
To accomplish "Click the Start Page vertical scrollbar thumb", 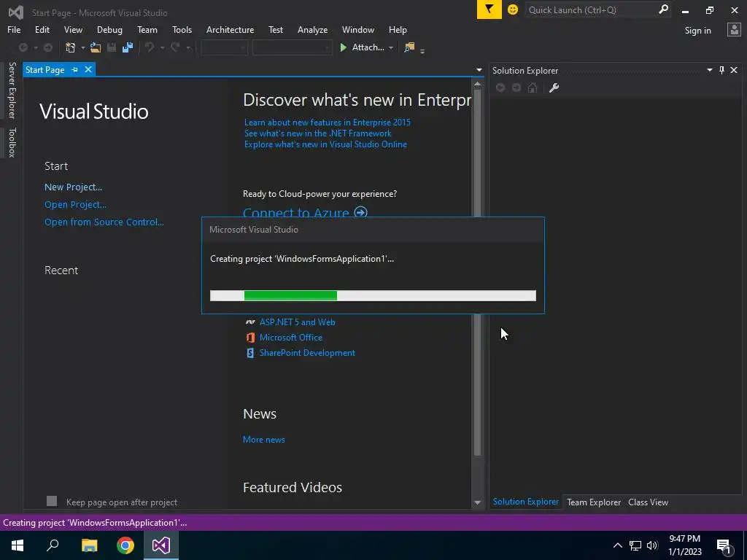I will click(x=477, y=271).
